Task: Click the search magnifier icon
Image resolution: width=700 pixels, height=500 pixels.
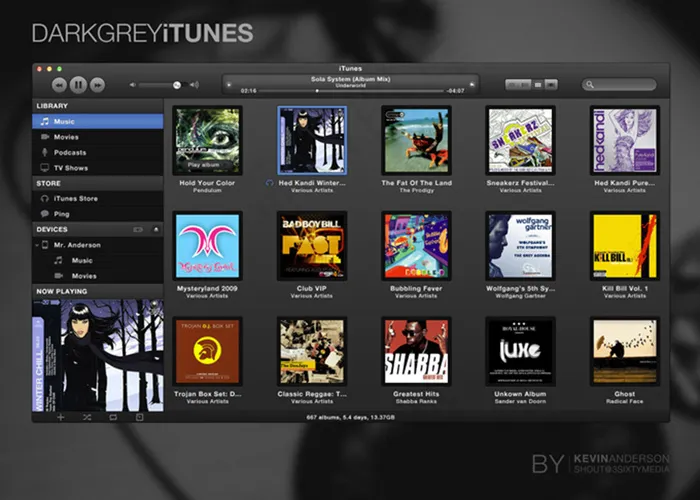Action: coord(590,84)
